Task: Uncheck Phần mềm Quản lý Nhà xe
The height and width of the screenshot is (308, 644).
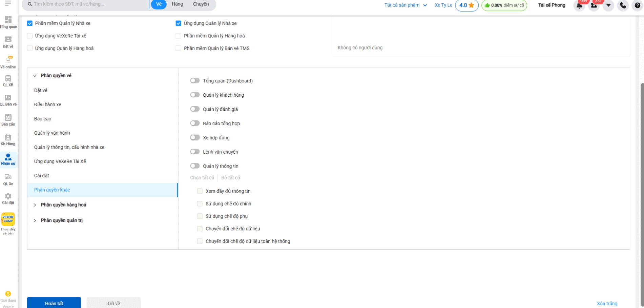Action: tap(30, 23)
